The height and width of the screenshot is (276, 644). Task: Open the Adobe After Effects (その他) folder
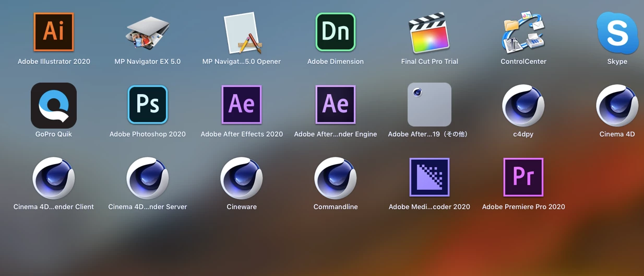click(430, 105)
